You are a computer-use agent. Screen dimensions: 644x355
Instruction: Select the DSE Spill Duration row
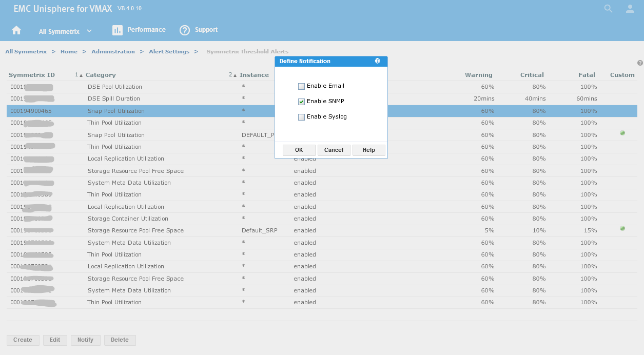pos(114,98)
